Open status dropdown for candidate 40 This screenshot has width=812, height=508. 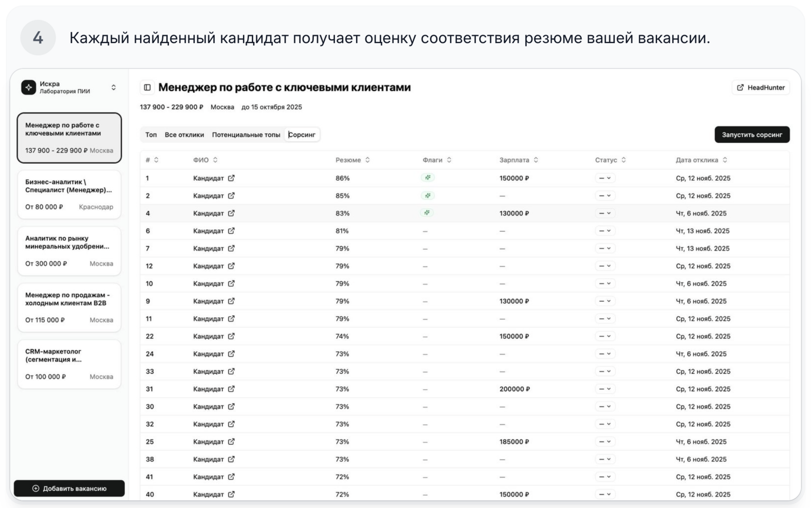[605, 494]
